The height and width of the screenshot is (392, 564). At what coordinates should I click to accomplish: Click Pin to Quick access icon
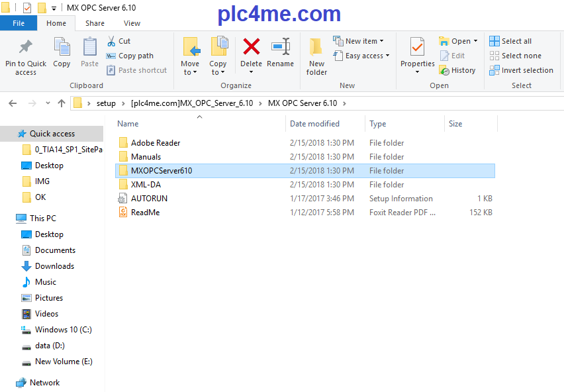click(26, 48)
